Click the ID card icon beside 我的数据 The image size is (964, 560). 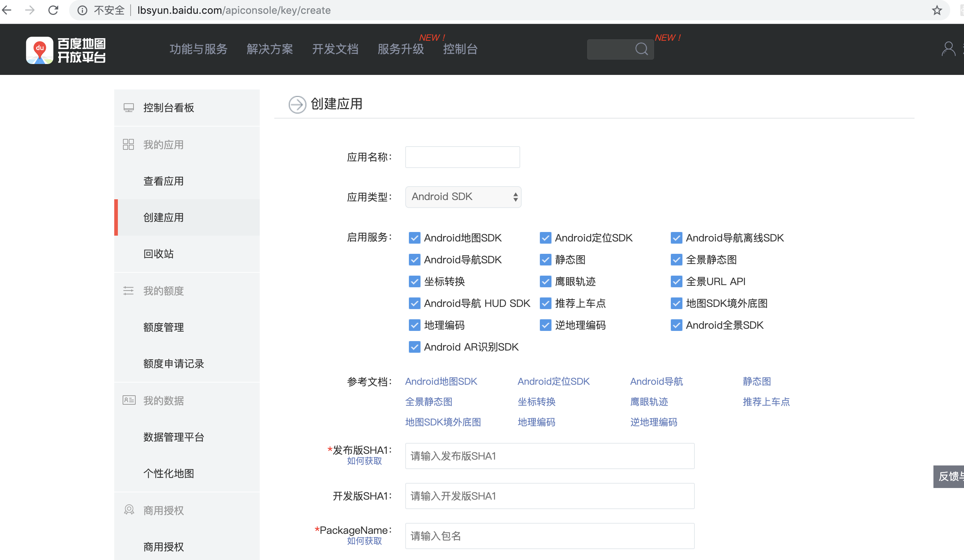point(129,400)
